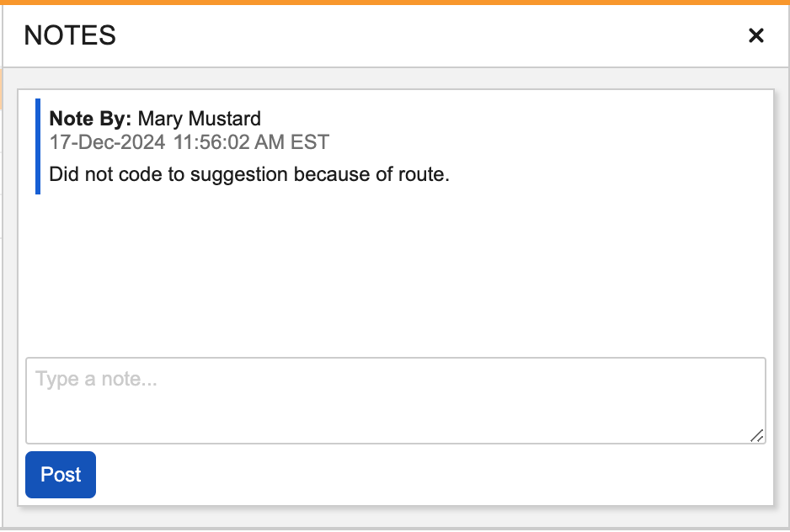Viewport: 790px width, 532px height.
Task: Close the NOTES dialog with the X
Action: point(755,35)
